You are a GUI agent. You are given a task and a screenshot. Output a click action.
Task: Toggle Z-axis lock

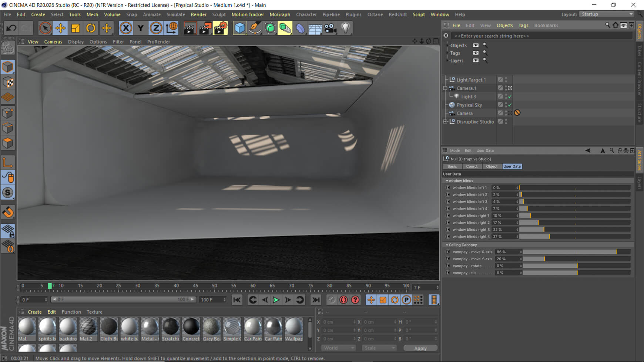click(x=156, y=28)
